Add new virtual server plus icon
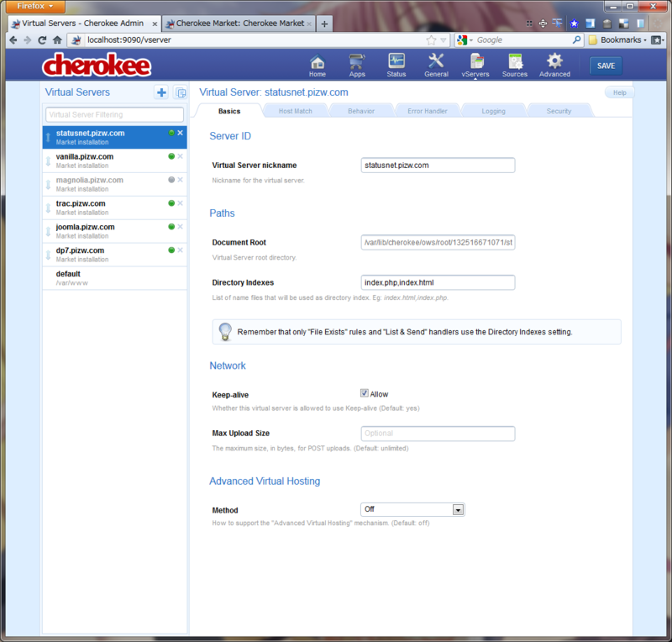Viewport: 672px width, 642px height. [161, 92]
